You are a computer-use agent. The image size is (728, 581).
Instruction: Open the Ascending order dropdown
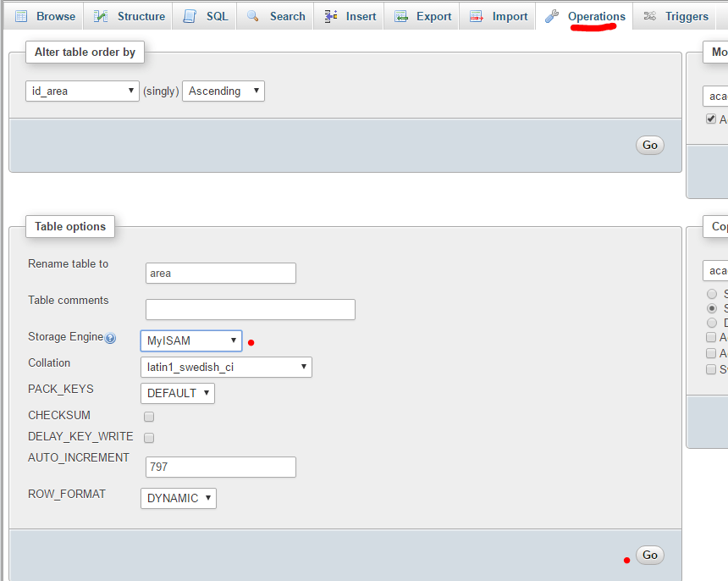pos(223,91)
